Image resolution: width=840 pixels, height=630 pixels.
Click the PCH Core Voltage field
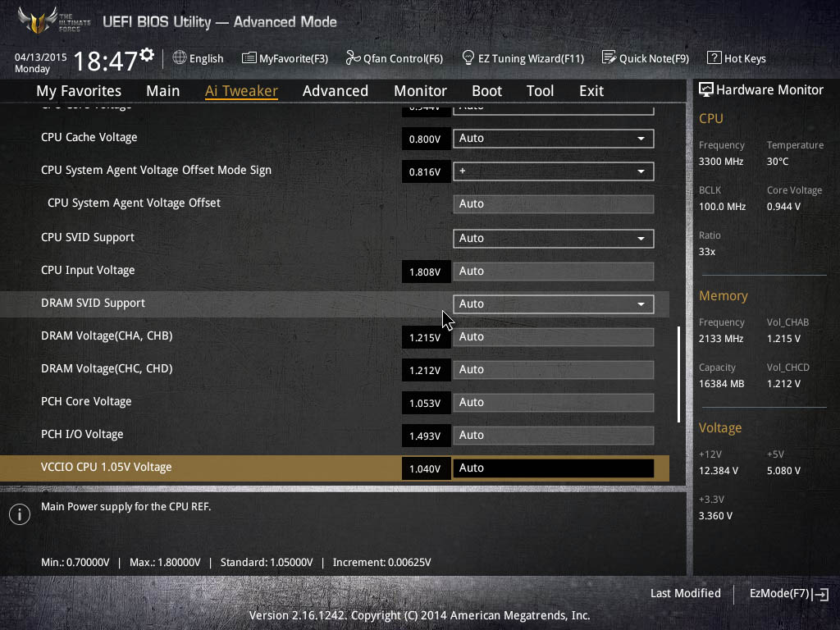pyautogui.click(x=554, y=402)
